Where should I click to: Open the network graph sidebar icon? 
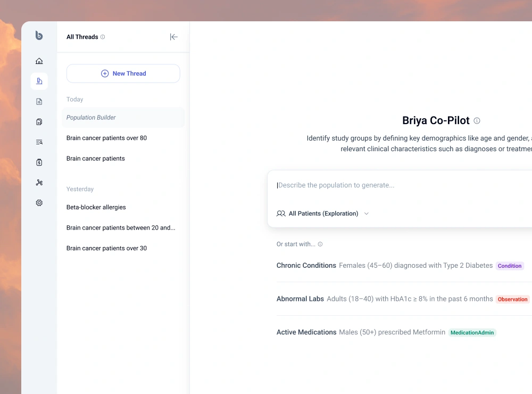39,183
